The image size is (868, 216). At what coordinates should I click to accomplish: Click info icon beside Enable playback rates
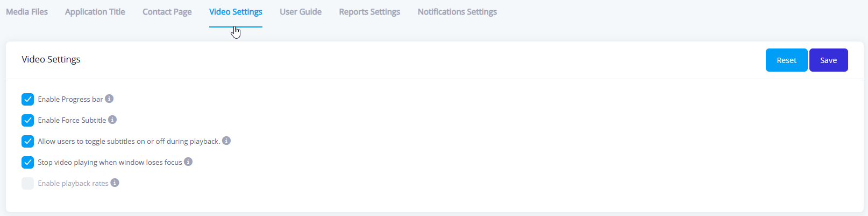coord(115,183)
